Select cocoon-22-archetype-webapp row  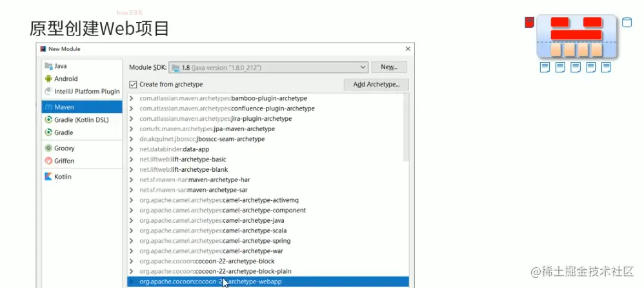[268, 282]
